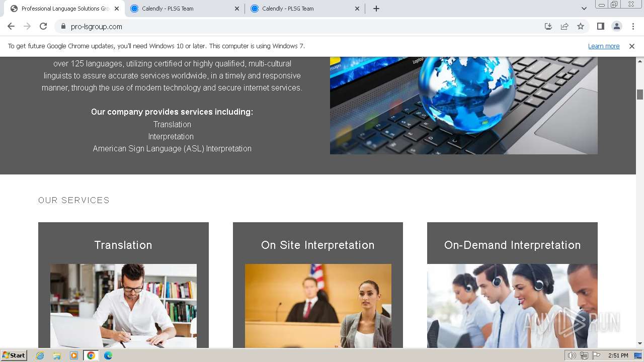Bookmark this tab with the star icon

(581, 27)
